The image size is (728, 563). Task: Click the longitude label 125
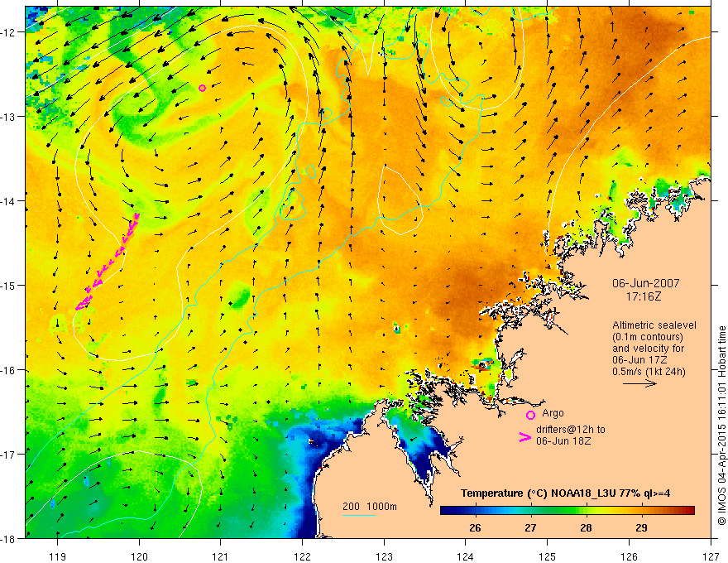tap(548, 556)
